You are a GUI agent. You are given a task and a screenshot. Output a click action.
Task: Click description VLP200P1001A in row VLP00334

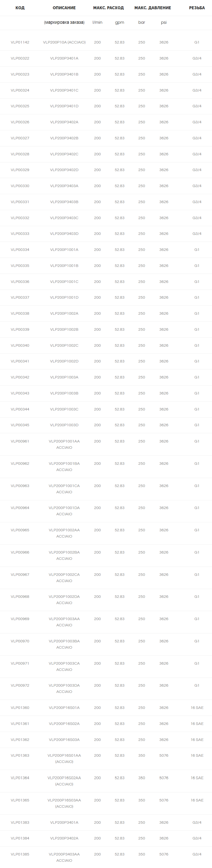tap(64, 250)
